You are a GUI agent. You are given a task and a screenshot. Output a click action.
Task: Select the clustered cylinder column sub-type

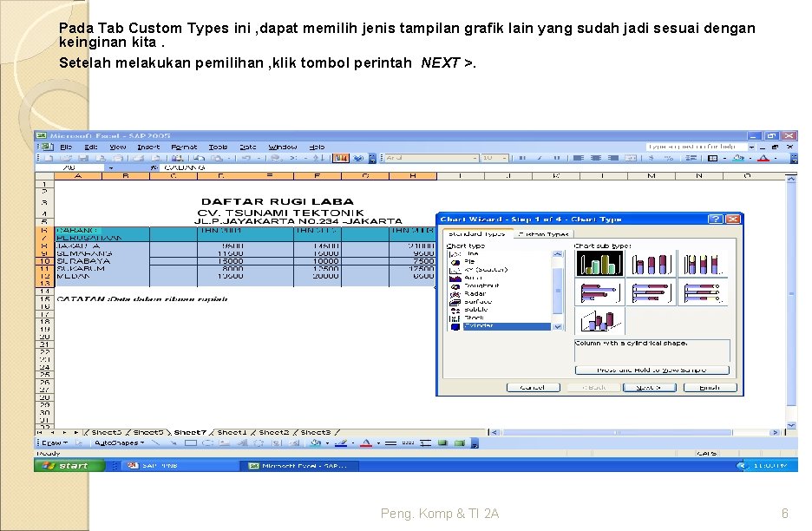point(599,264)
